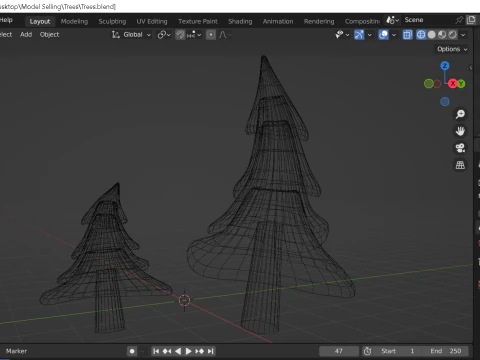480x360 pixels.
Task: Switch to the Sculpting workspace tab
Action: click(112, 21)
